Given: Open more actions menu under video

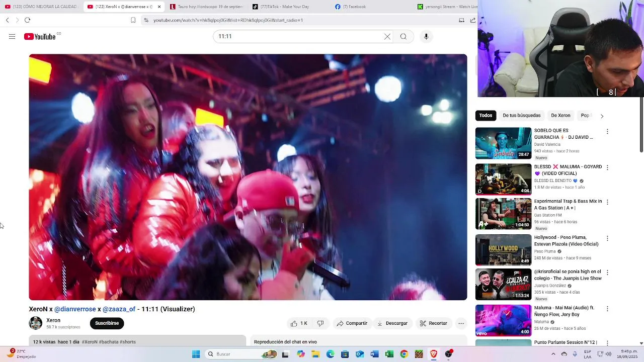Looking at the screenshot, I should point(461,323).
